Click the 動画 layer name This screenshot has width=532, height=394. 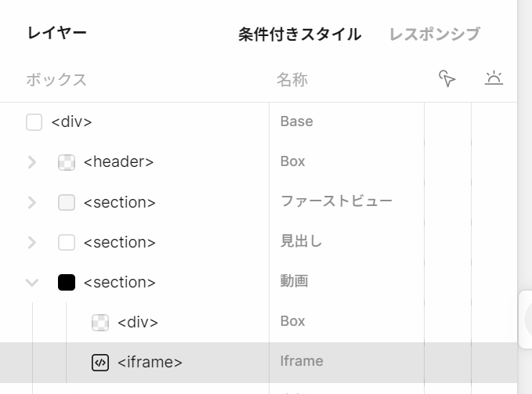(294, 281)
